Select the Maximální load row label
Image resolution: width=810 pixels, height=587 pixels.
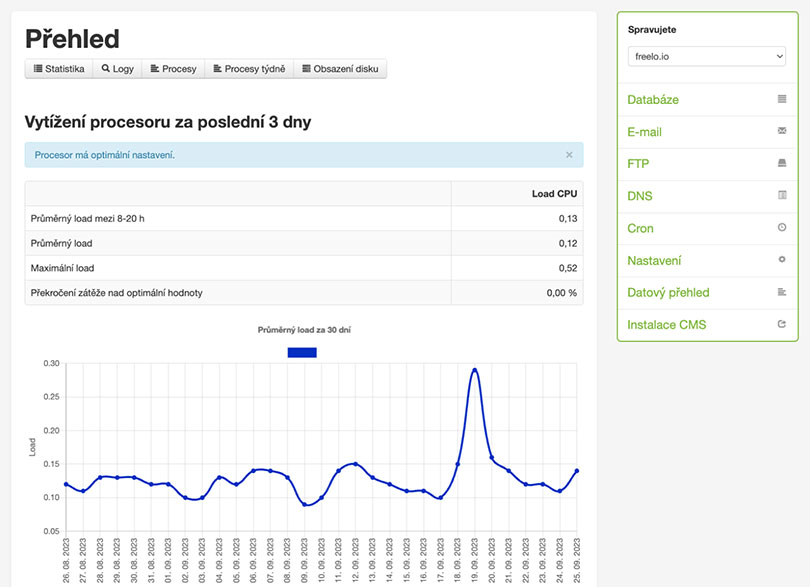click(x=63, y=268)
